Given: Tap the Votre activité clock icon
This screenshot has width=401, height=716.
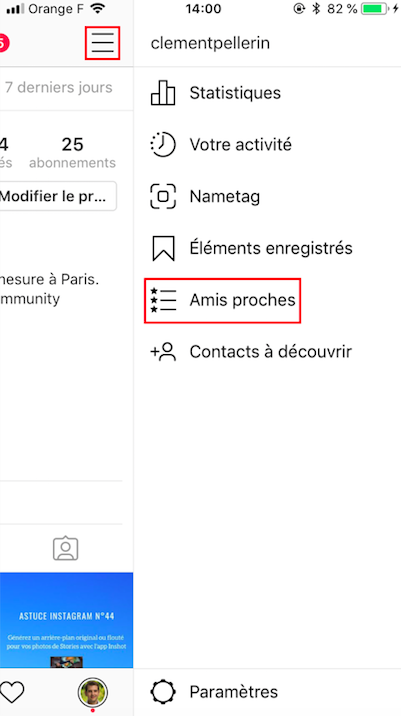Looking at the screenshot, I should point(163,145).
